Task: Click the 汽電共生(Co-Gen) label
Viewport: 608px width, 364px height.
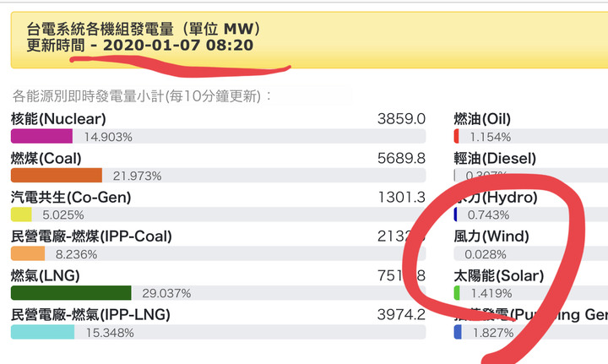Action: coord(71,198)
